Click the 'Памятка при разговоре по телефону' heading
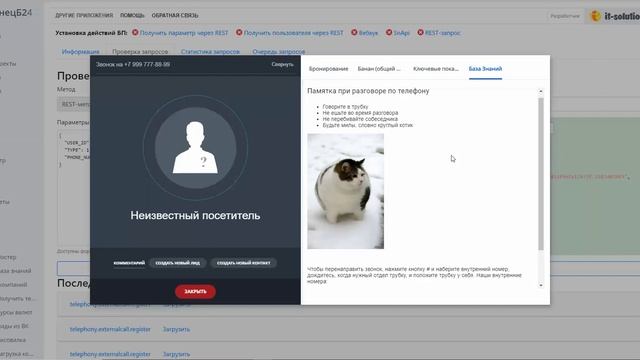This screenshot has height=360, width=640. pyautogui.click(x=368, y=91)
